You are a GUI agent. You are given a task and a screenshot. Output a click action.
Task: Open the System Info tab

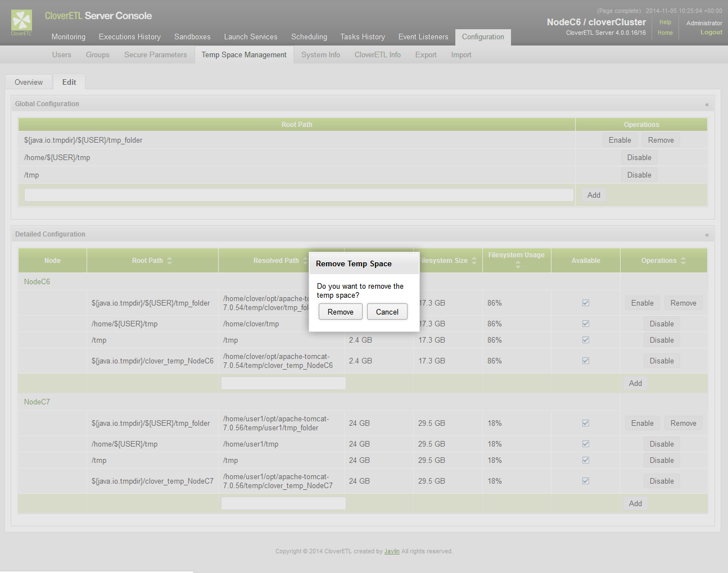pyautogui.click(x=320, y=55)
